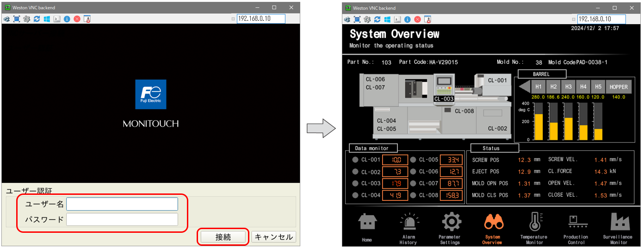Click blue info icon in login window toolbar
Viewport: 644px width, 249px height.
67,19
